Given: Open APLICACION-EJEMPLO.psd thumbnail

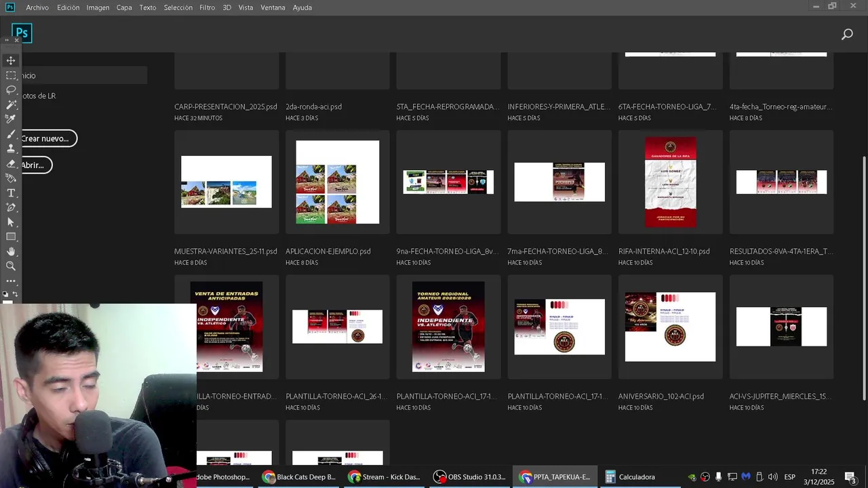Looking at the screenshot, I should coord(338,182).
